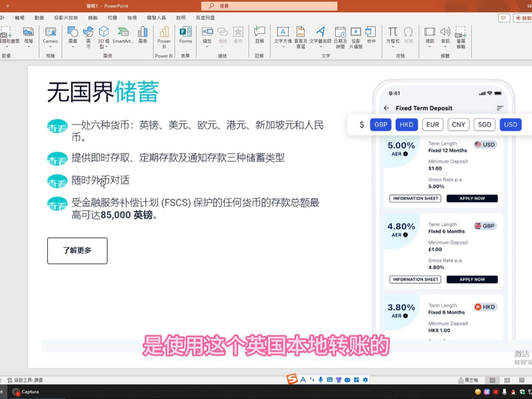532x399 pixels.
Task: Insert icons with the 圖示 button
Action: click(88, 37)
